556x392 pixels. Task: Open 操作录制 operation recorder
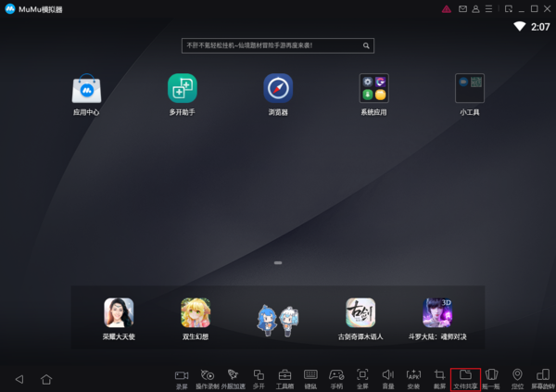click(x=208, y=379)
